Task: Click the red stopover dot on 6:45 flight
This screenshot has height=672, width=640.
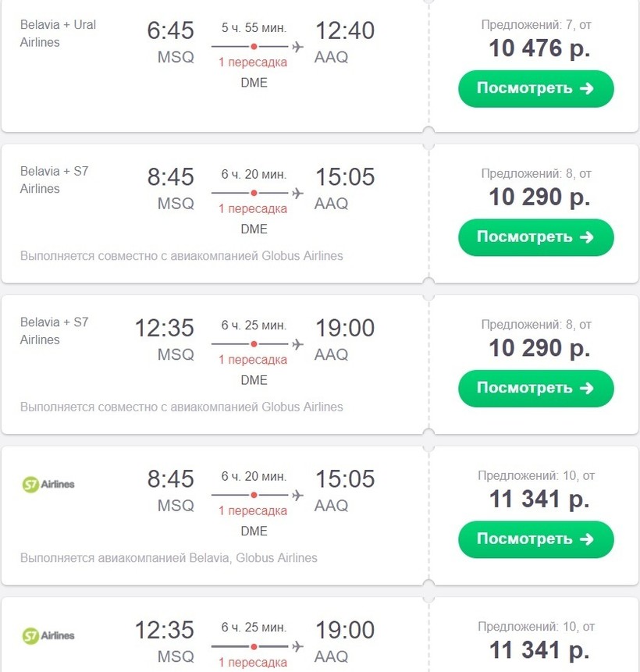Action: click(254, 47)
